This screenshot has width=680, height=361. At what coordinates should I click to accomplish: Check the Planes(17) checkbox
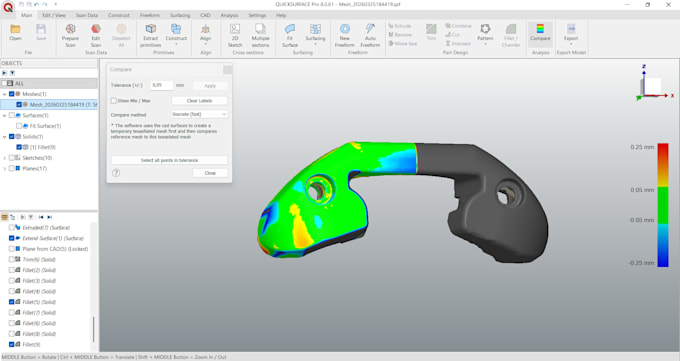point(12,168)
